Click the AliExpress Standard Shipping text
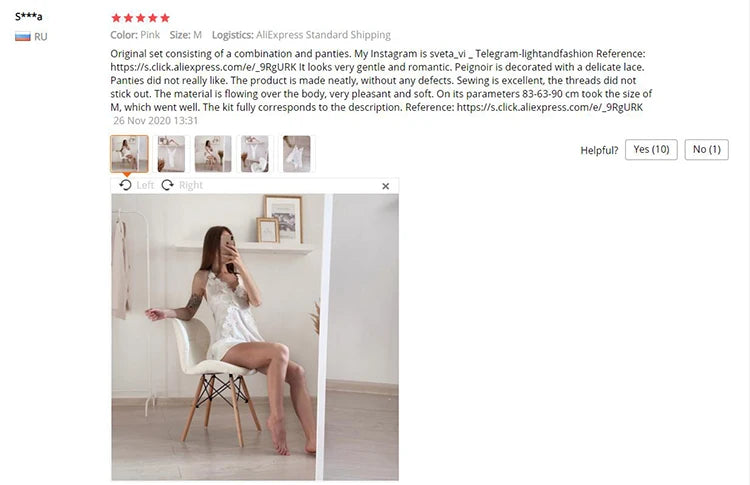Viewport: 750px width, 485px height. tap(323, 35)
